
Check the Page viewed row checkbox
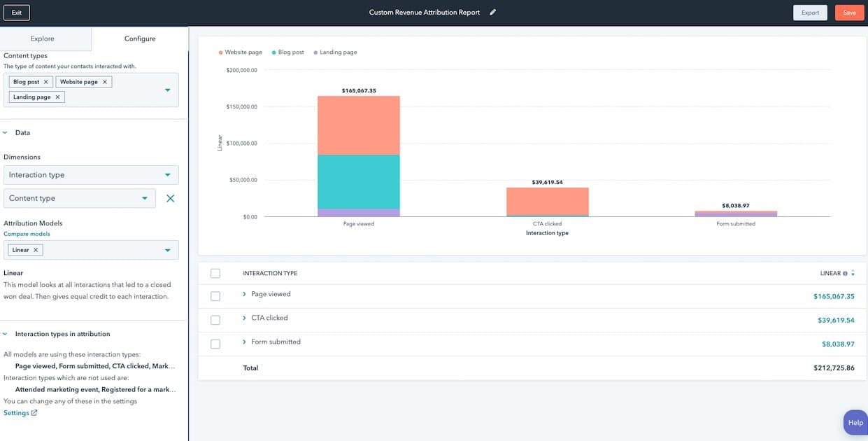pyautogui.click(x=215, y=295)
